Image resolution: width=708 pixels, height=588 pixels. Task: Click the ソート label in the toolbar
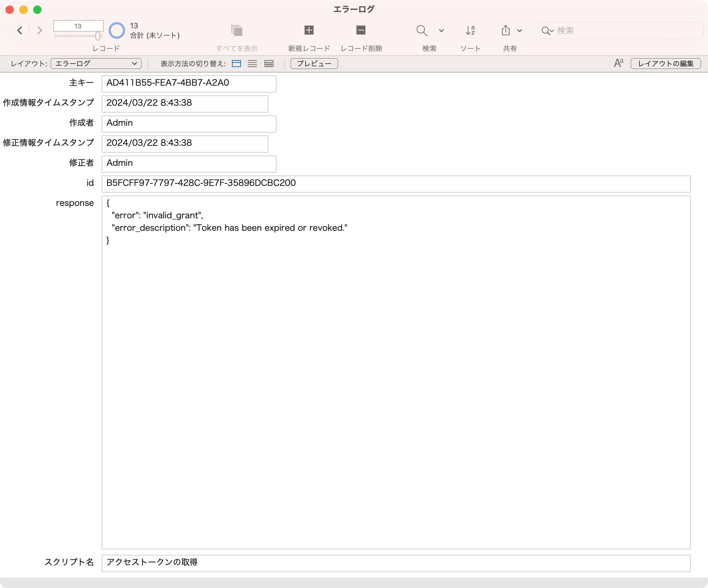pyautogui.click(x=471, y=48)
